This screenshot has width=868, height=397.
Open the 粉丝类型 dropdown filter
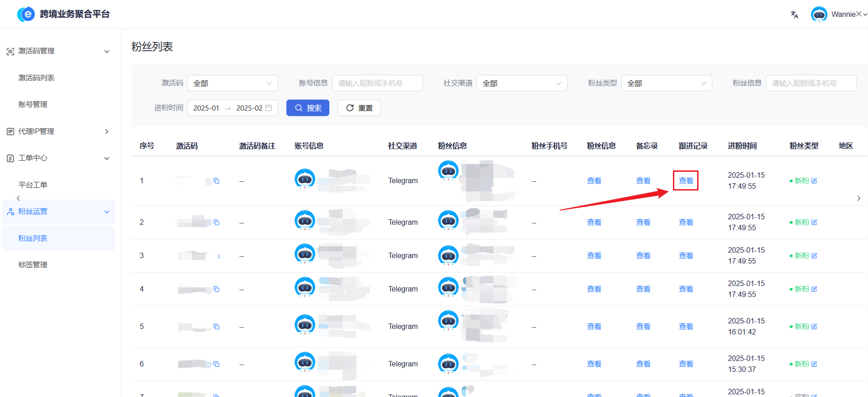coord(666,83)
